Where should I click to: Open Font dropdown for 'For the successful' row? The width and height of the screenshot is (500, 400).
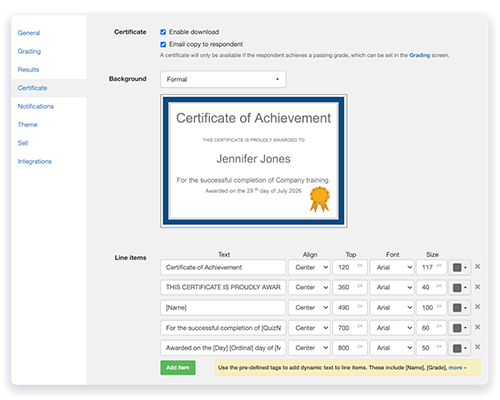[x=392, y=328]
